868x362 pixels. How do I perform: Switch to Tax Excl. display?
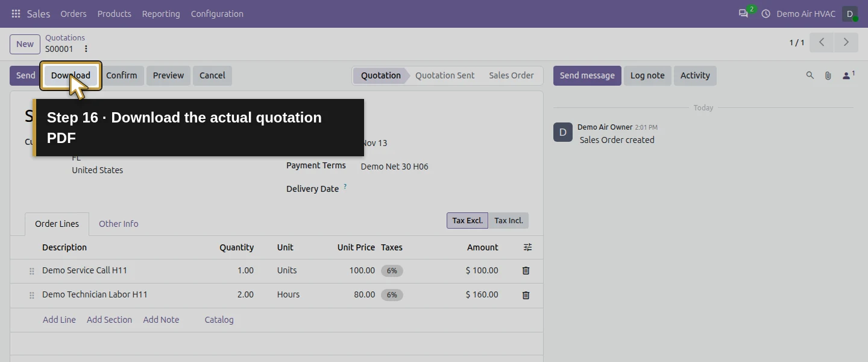[x=467, y=221]
